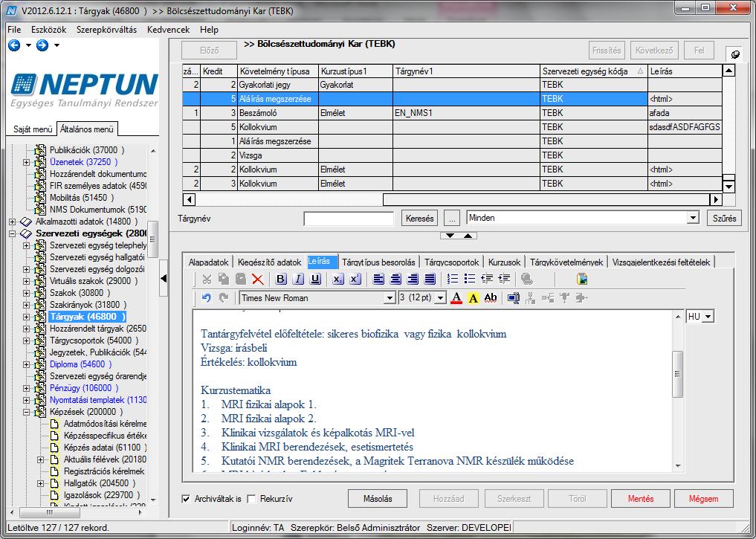
Task: Expand the Alkalmazotti adatok tree node
Action: [x=12, y=222]
